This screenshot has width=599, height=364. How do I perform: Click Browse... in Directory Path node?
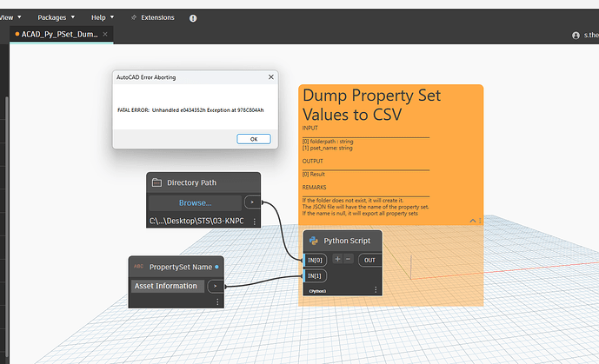point(196,203)
